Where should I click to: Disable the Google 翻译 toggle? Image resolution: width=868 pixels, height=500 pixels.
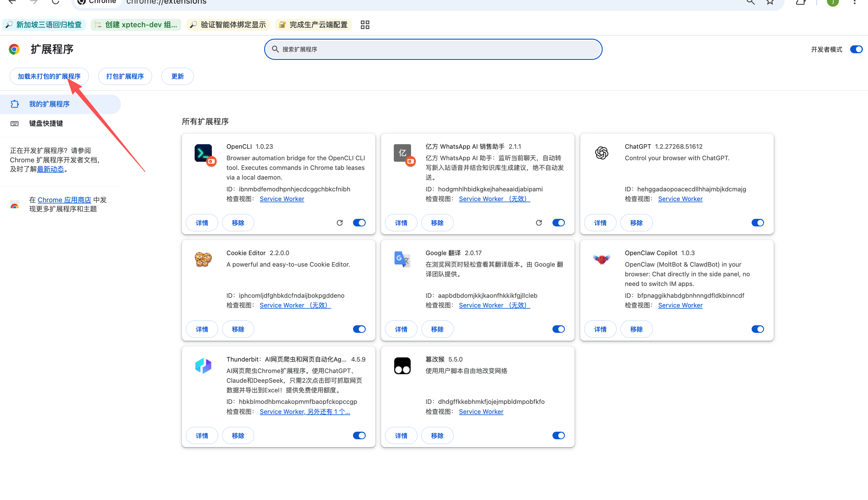click(x=559, y=329)
